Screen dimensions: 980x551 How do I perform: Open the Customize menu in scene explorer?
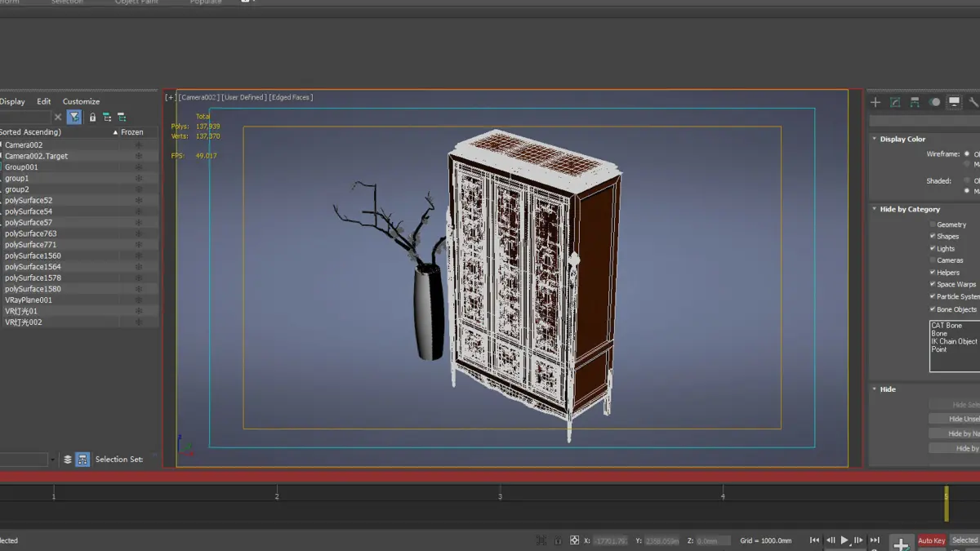click(81, 101)
